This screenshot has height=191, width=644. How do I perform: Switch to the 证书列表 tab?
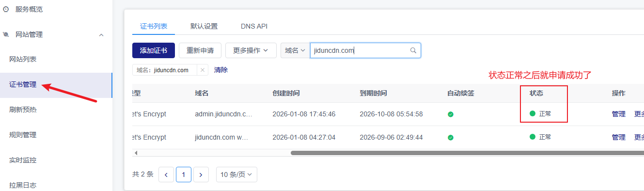tap(154, 26)
